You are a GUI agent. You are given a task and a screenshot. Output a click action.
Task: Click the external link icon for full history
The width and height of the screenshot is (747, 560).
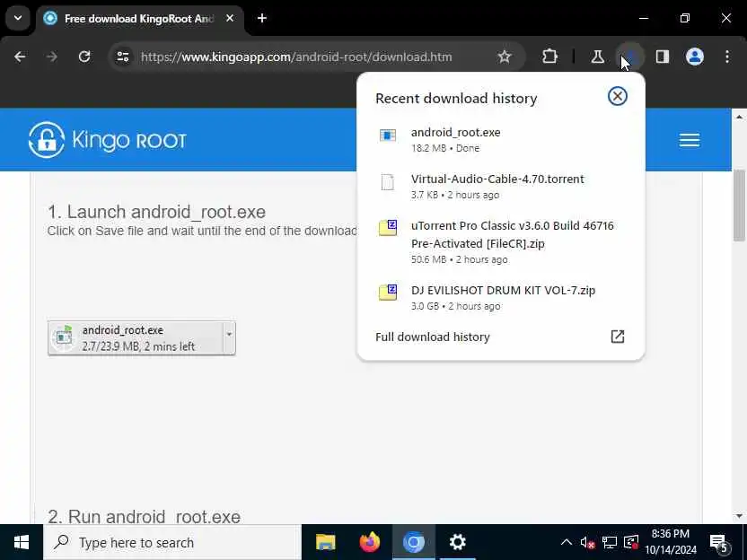coord(618,337)
